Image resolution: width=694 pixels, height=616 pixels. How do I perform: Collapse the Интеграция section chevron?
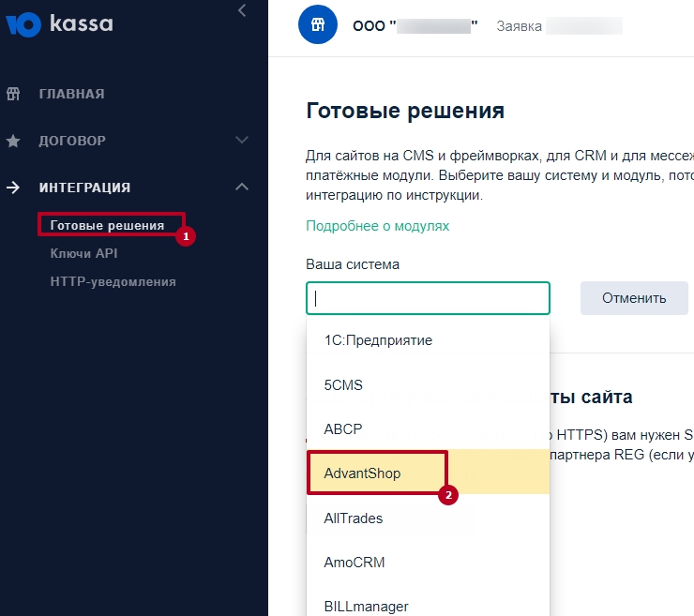[x=242, y=188]
